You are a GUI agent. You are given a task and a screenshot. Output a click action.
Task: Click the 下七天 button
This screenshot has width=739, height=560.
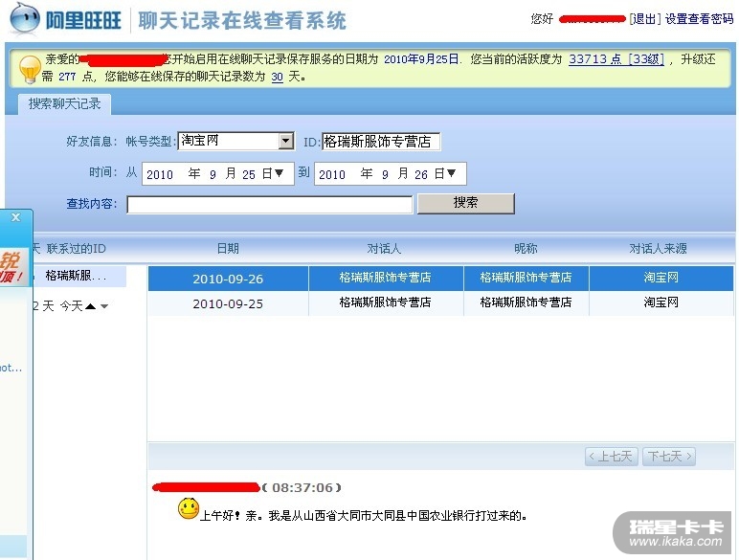click(x=669, y=457)
